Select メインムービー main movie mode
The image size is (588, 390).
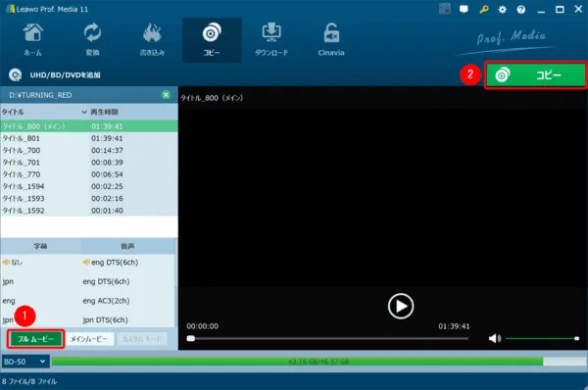(x=89, y=339)
